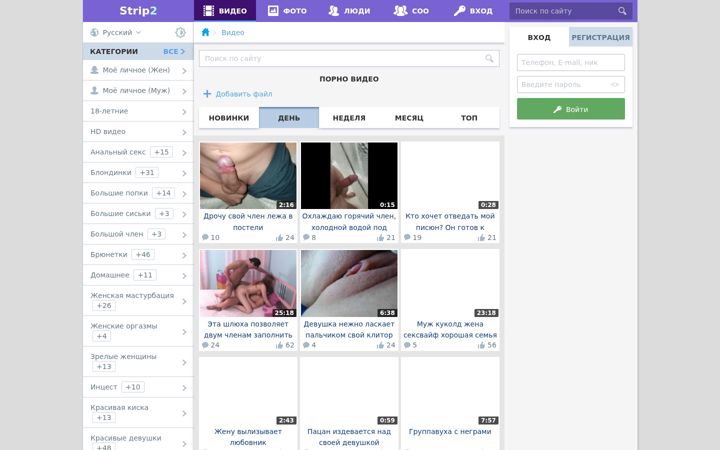Screen dimensions: 720x450
Task: Click the home icon in breadcrumb
Action: 205,32
